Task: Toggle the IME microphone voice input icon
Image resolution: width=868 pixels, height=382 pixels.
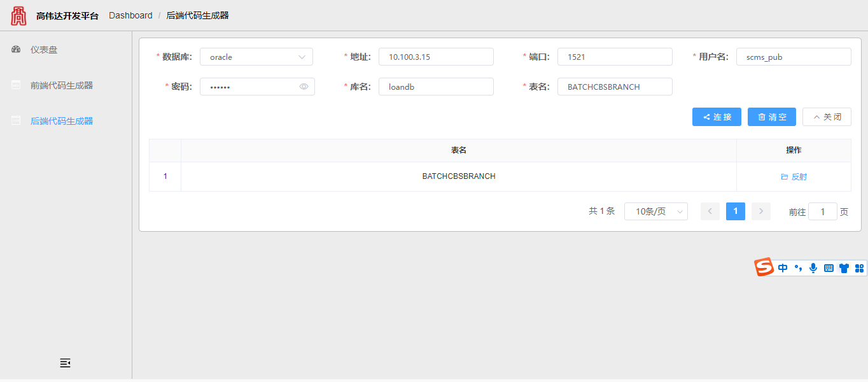Action: (x=813, y=268)
